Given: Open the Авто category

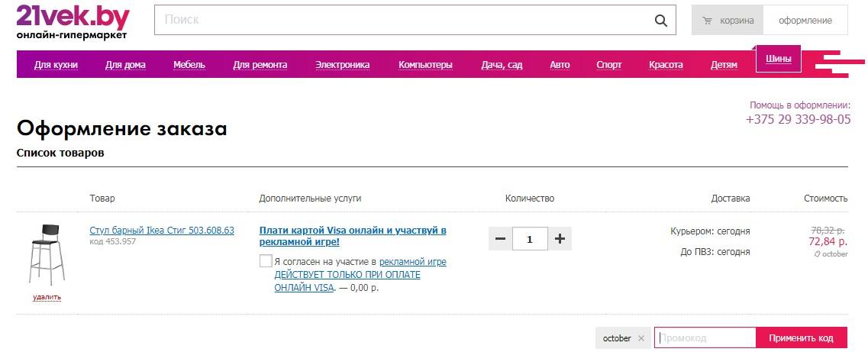Looking at the screenshot, I should tap(560, 65).
